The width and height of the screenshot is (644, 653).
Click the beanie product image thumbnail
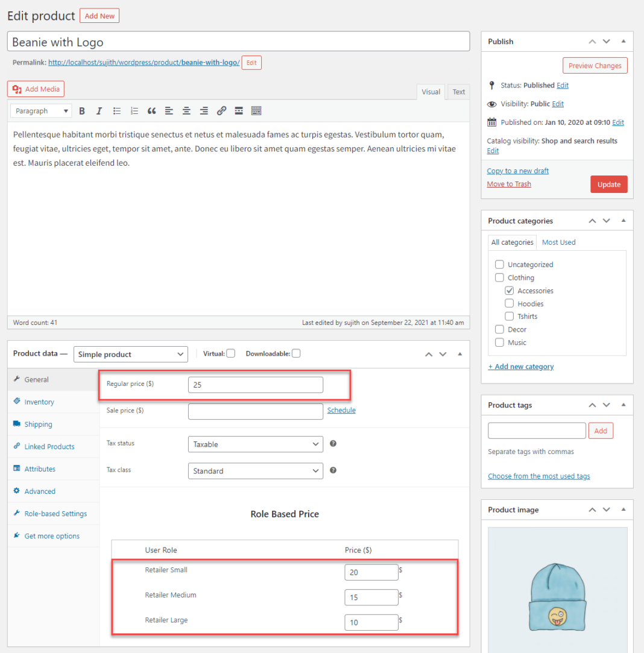(x=557, y=590)
